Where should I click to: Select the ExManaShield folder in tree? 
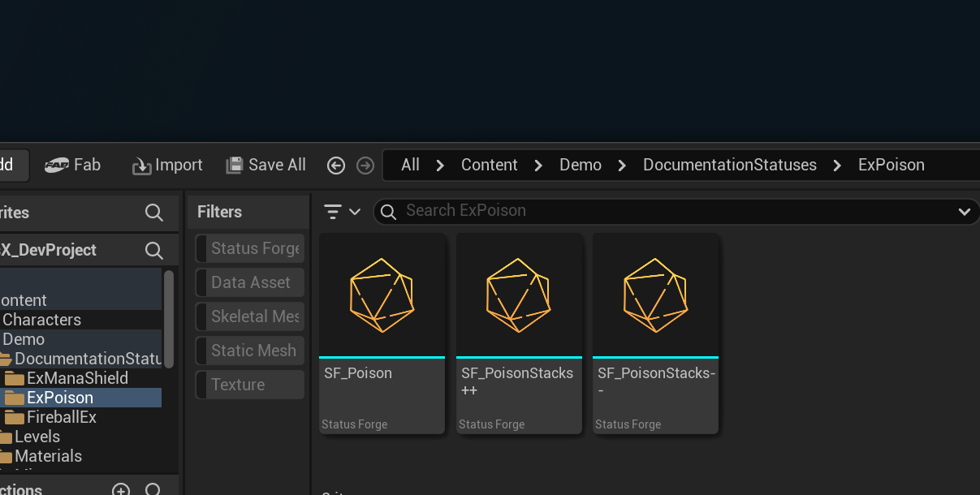(77, 378)
